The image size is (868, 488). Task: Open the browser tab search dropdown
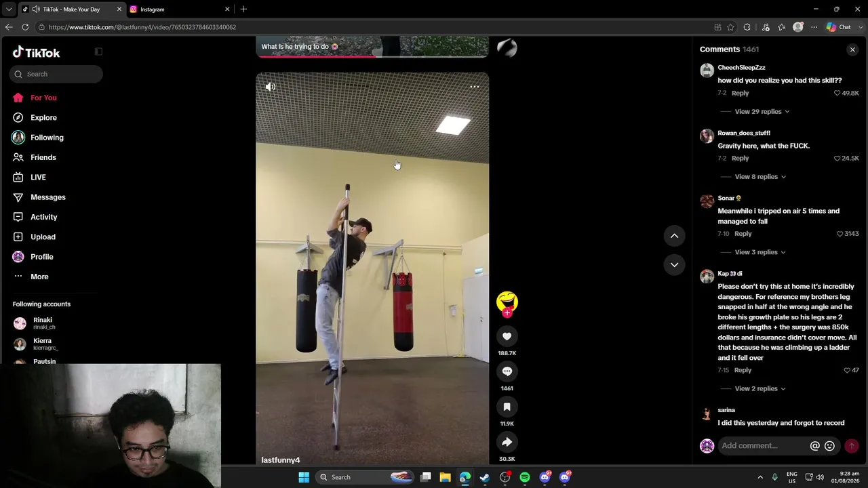(9, 9)
